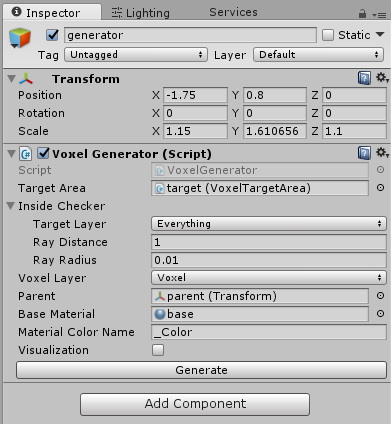Screen dimensions: 391x424
Task: Click the Scale Z field
Action: pos(354,131)
